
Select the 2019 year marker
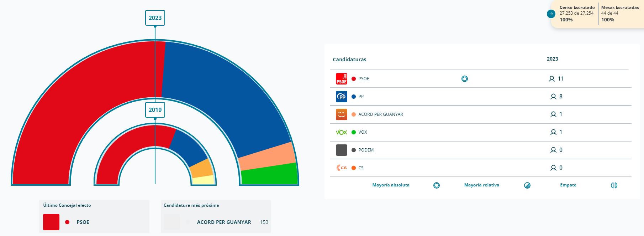[x=155, y=110]
